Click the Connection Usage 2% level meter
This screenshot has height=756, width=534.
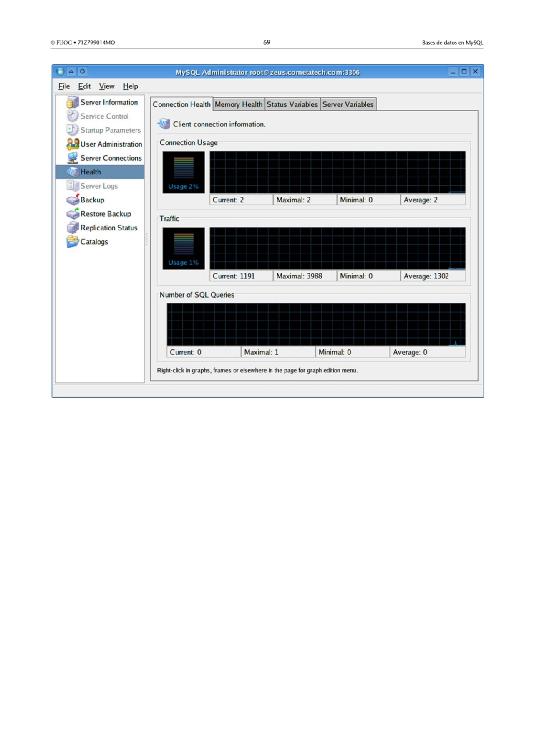[184, 172]
